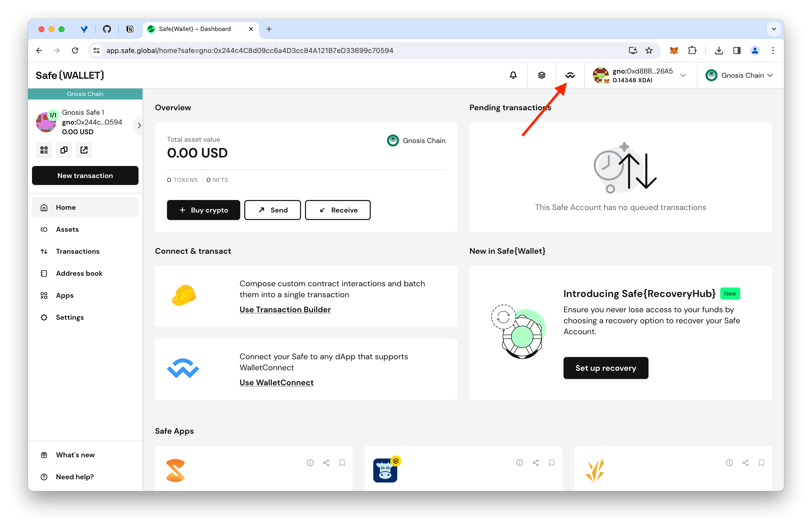
Task: Click the Use Transaction Builder link
Action: pos(285,309)
